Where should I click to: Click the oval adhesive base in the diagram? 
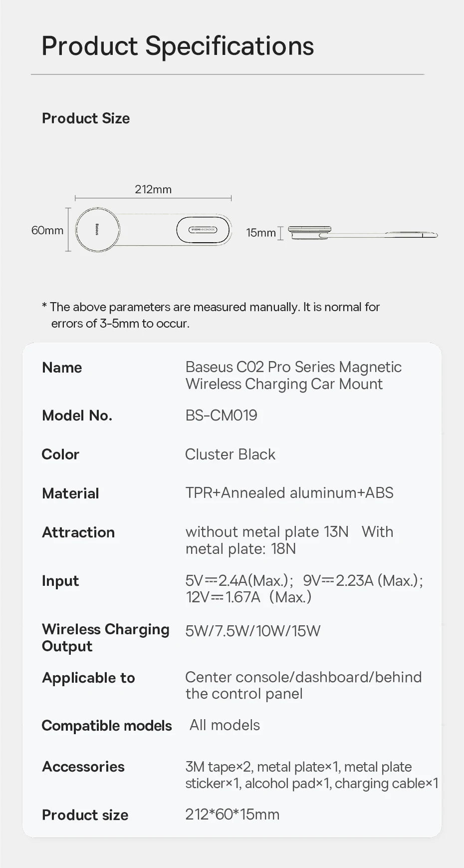click(204, 230)
